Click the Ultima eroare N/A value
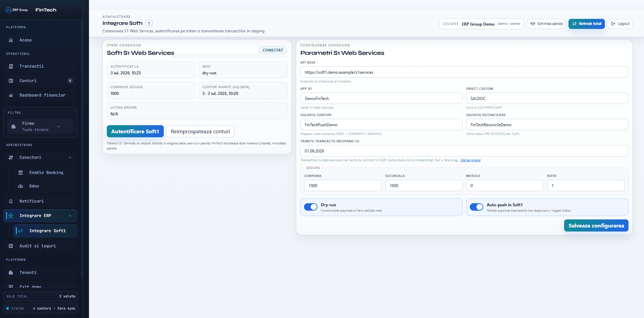The image size is (644, 318). click(x=114, y=114)
